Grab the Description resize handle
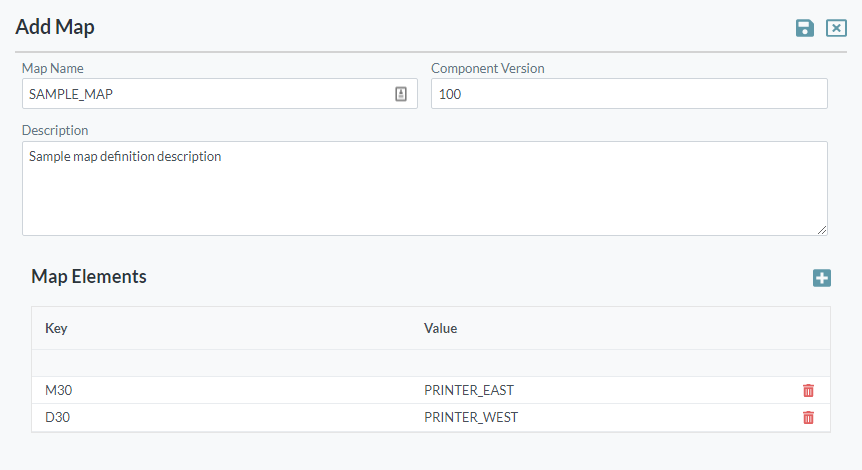Viewport: 862px width, 470px height. 822,230
